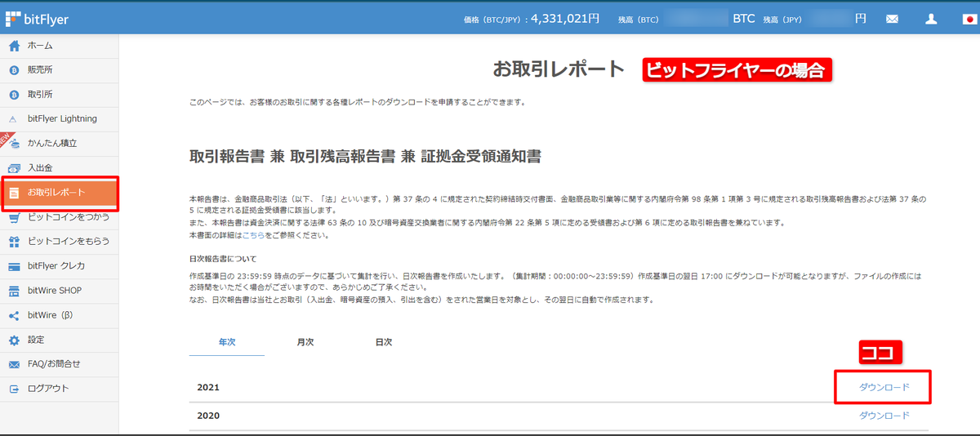This screenshot has width=980, height=436.
Task: Click the gift icon beside ビットコインをもらう
Action: click(x=14, y=242)
